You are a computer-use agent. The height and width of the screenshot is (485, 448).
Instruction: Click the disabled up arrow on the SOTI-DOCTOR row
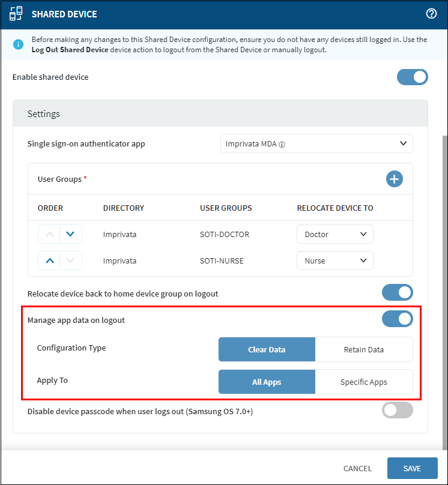point(51,234)
